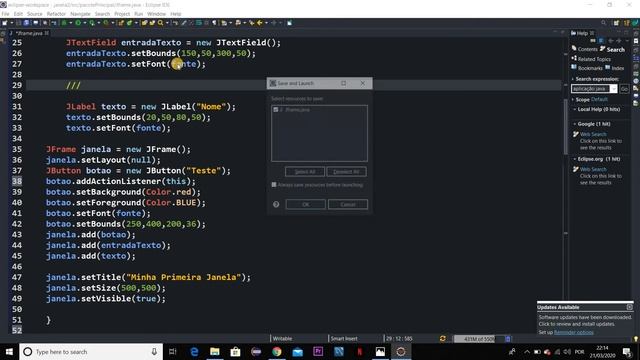Open Adobe Premiere from taskbar
Image resolution: width=640 pixels, height=360 pixels.
(318, 351)
